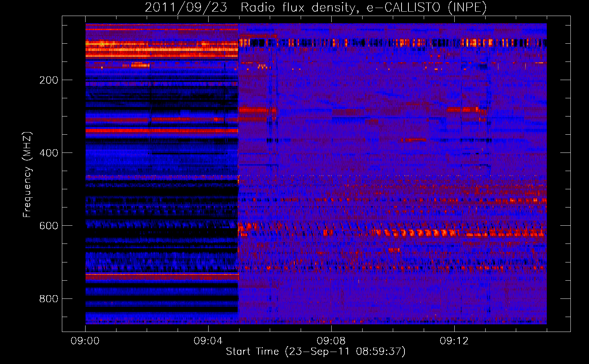Click the 'Start Time (23-Sep-11 08:59:37)' label
The width and height of the screenshot is (589, 364).
(316, 352)
